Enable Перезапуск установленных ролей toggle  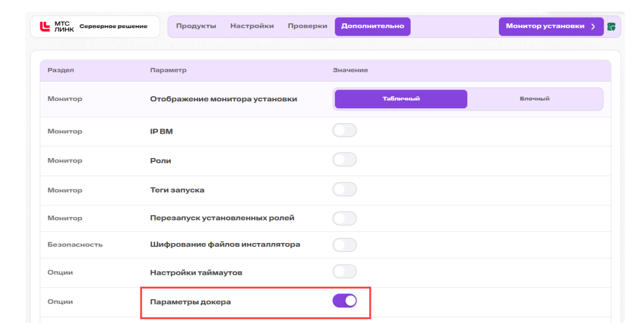pos(345,219)
